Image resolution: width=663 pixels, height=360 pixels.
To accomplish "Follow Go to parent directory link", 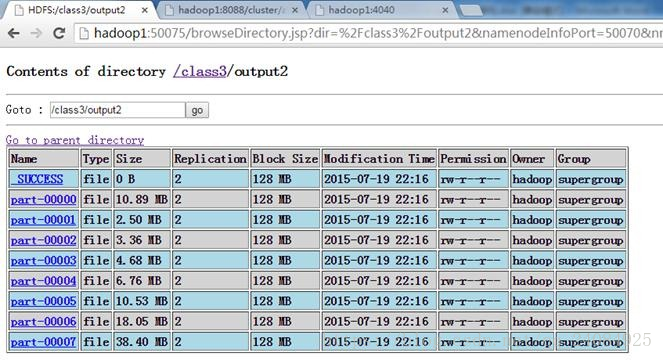I will pyautogui.click(x=75, y=140).
